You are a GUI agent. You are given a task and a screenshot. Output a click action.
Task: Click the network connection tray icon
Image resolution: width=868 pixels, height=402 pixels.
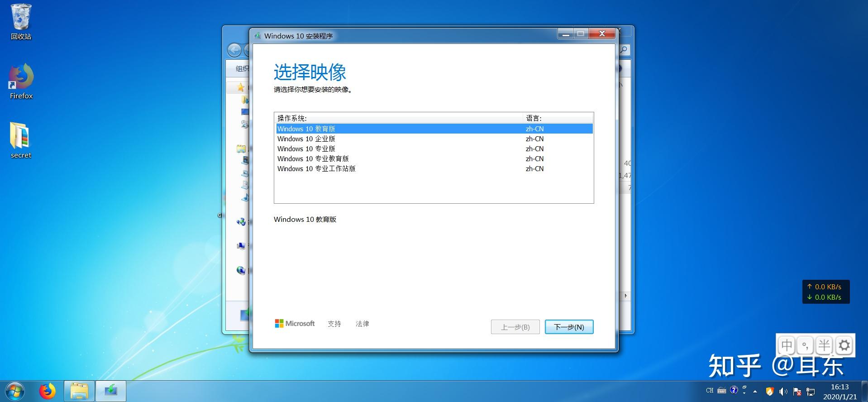811,391
